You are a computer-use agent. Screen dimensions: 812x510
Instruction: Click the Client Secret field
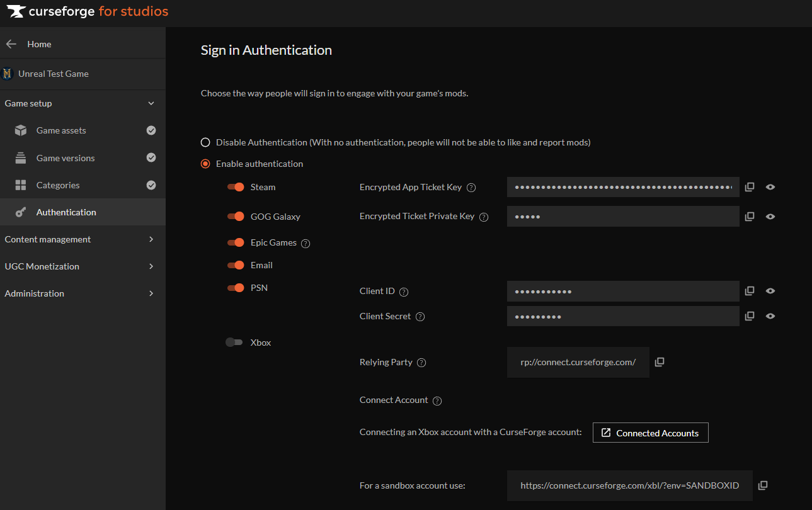click(x=623, y=316)
